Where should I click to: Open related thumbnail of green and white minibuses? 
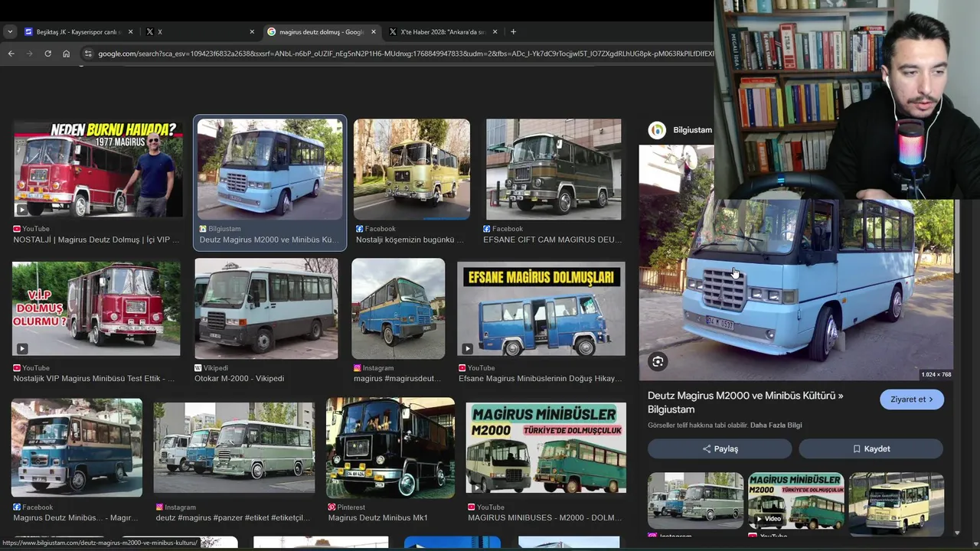695,500
